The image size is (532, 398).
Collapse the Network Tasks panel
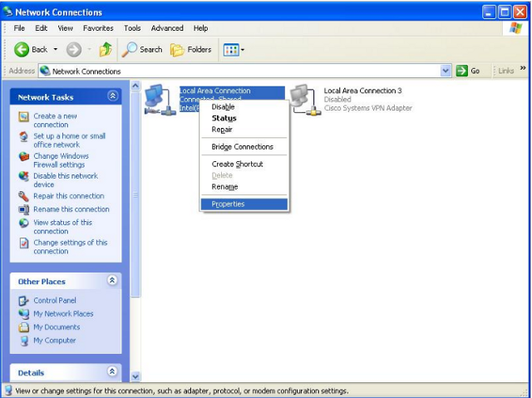(112, 97)
